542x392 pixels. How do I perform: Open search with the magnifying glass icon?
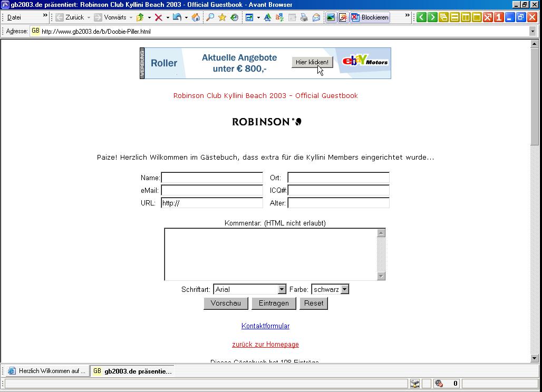(x=210, y=17)
